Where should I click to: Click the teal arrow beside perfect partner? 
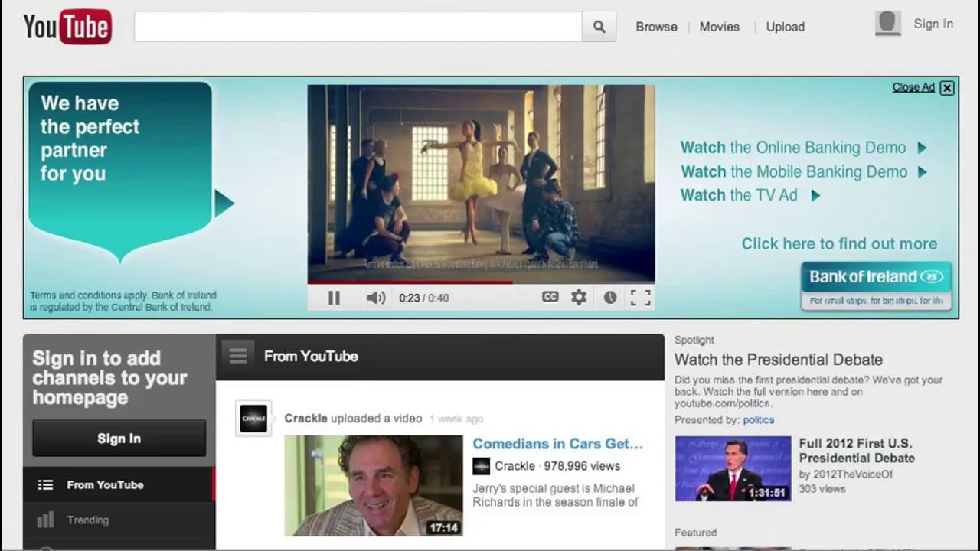click(x=224, y=204)
